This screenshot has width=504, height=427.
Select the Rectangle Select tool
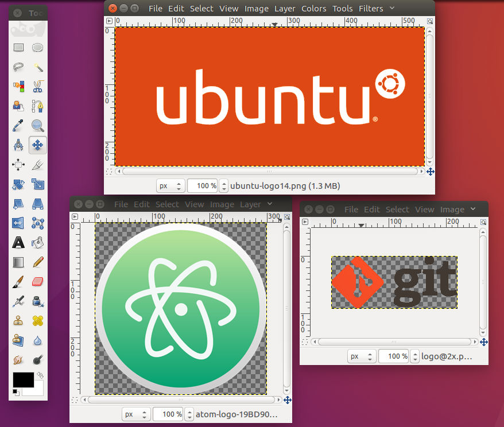(18, 48)
